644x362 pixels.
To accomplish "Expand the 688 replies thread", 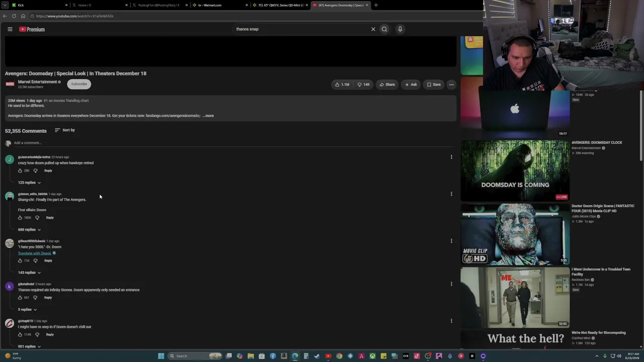I will pyautogui.click(x=29, y=230).
